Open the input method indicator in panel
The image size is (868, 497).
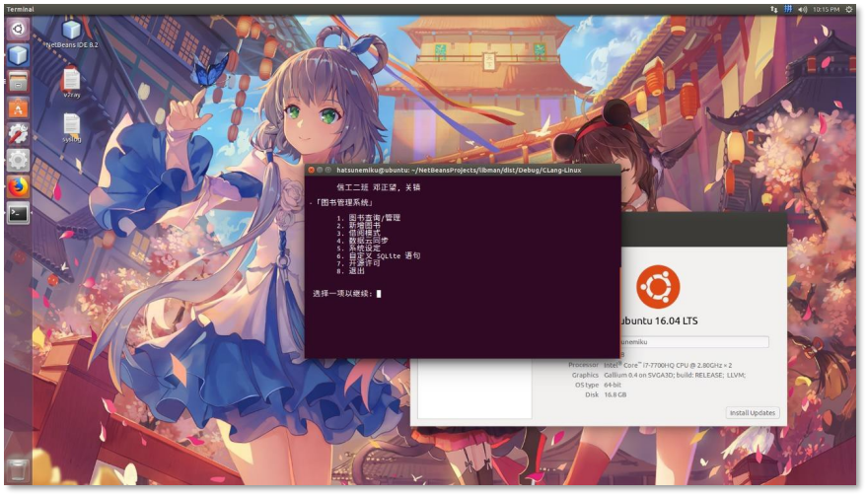[x=788, y=10]
